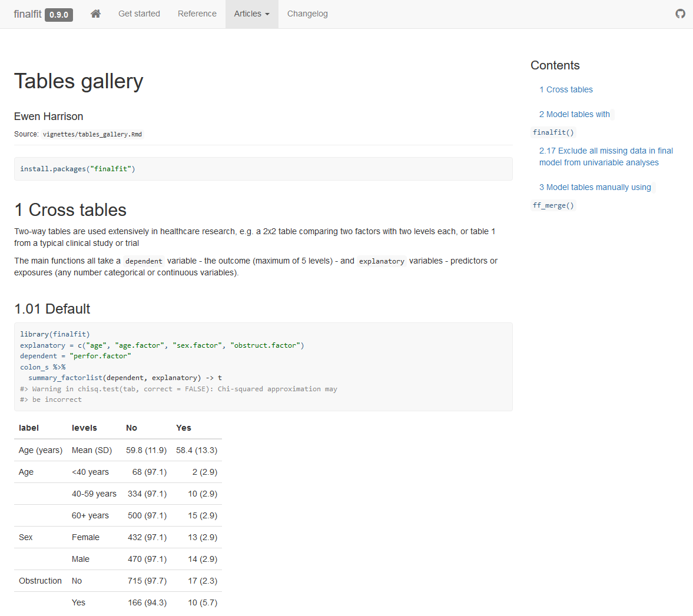Open the 3 Model tables manually using ff_merge() link

coord(595,187)
